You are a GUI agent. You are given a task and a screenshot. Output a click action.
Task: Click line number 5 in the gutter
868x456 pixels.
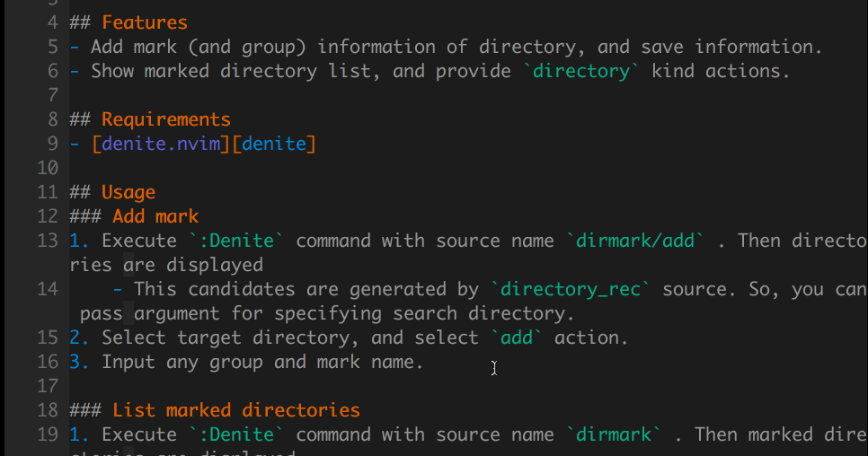(53, 47)
